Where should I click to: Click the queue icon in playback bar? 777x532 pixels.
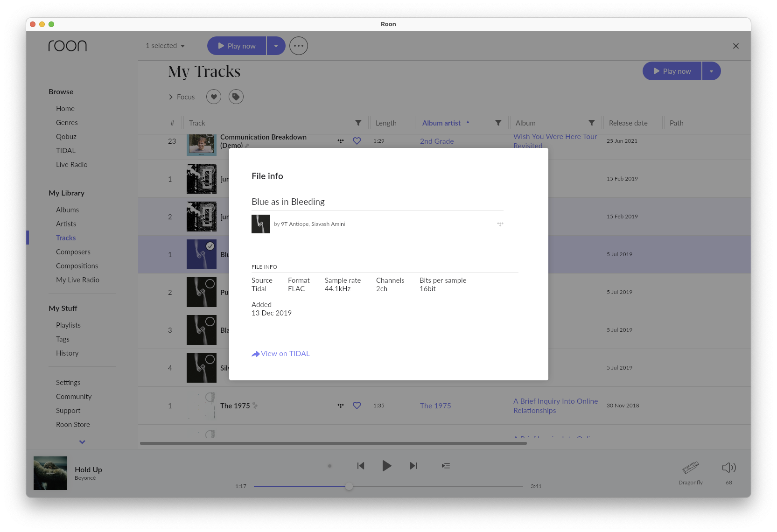[x=446, y=466]
